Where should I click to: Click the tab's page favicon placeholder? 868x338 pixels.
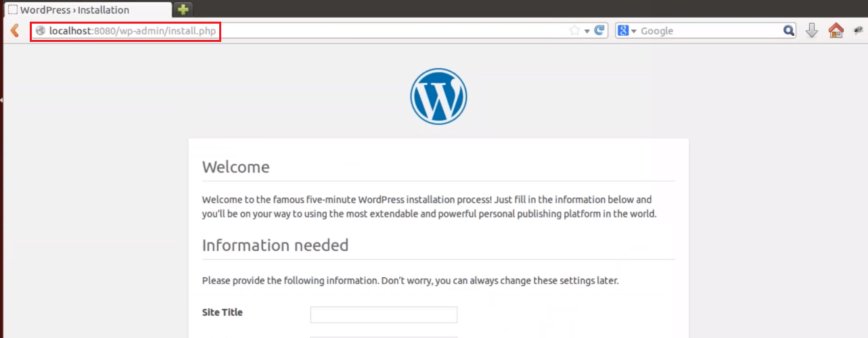coord(12,10)
